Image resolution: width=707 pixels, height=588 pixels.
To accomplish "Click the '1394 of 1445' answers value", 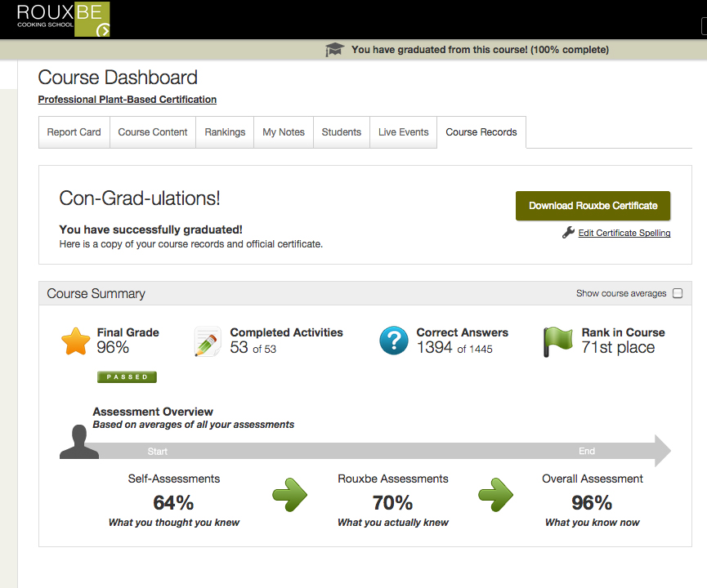I will [454, 348].
